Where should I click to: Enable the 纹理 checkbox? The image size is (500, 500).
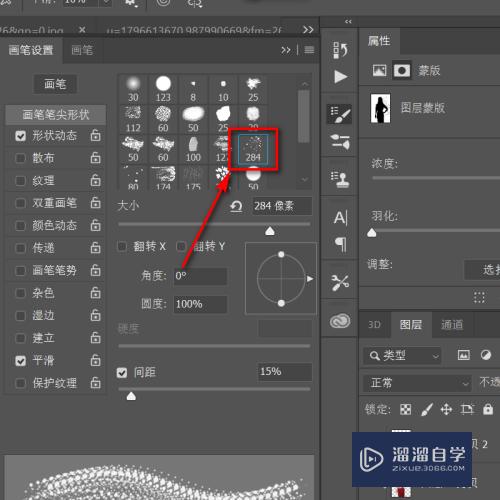click(x=21, y=181)
